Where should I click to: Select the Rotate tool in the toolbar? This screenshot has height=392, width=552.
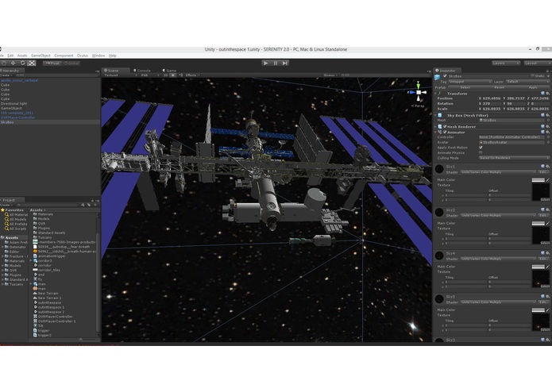tap(22, 63)
